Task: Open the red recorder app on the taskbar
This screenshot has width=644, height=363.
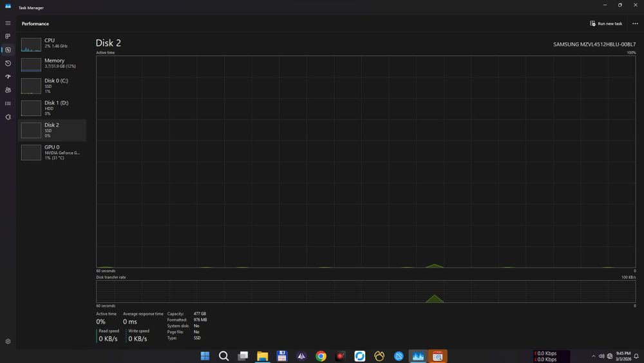Action: pyautogui.click(x=340, y=356)
